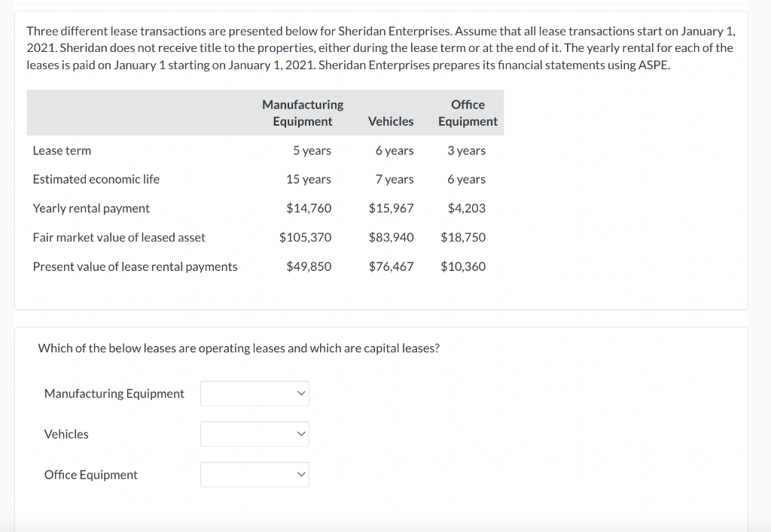Select the Lease term row label
Viewport: 771px width, 532px height.
point(62,150)
